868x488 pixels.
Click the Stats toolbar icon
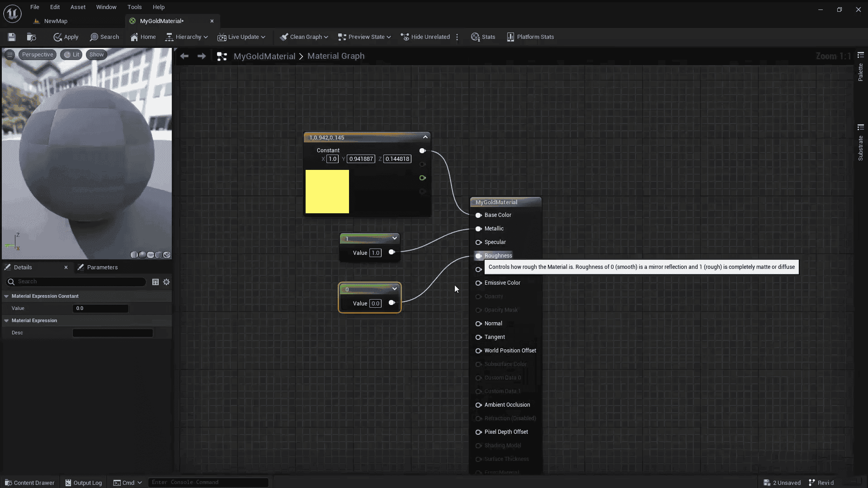tap(483, 37)
